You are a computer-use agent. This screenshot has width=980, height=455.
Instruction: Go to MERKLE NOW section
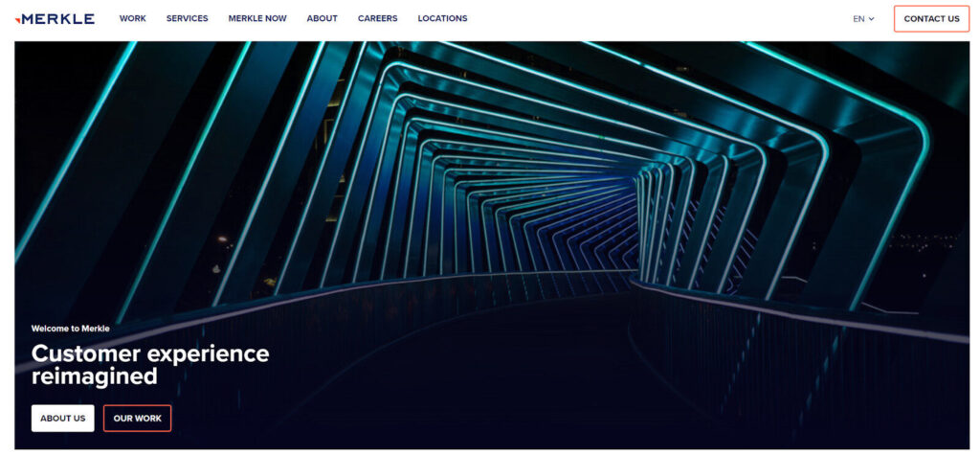(257, 18)
